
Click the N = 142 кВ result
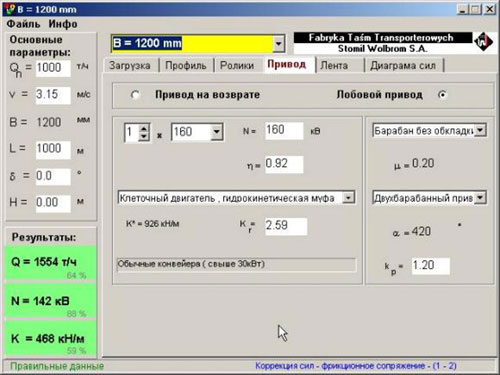tap(51, 301)
